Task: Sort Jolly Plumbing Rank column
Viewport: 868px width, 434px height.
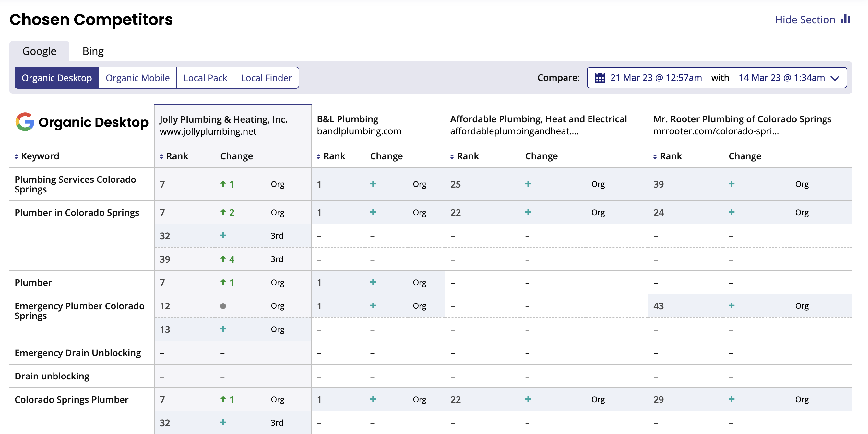Action: [161, 156]
